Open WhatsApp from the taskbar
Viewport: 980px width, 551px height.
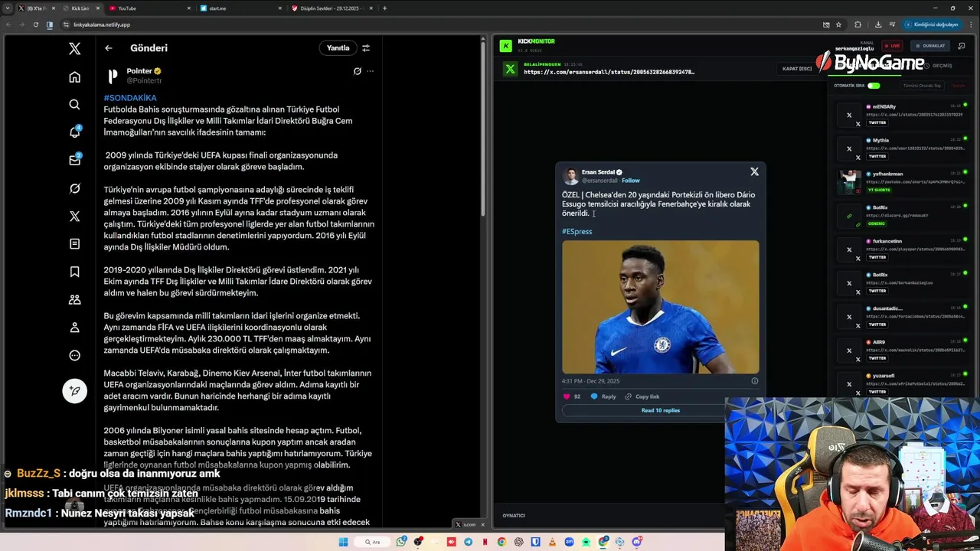[x=401, y=542]
